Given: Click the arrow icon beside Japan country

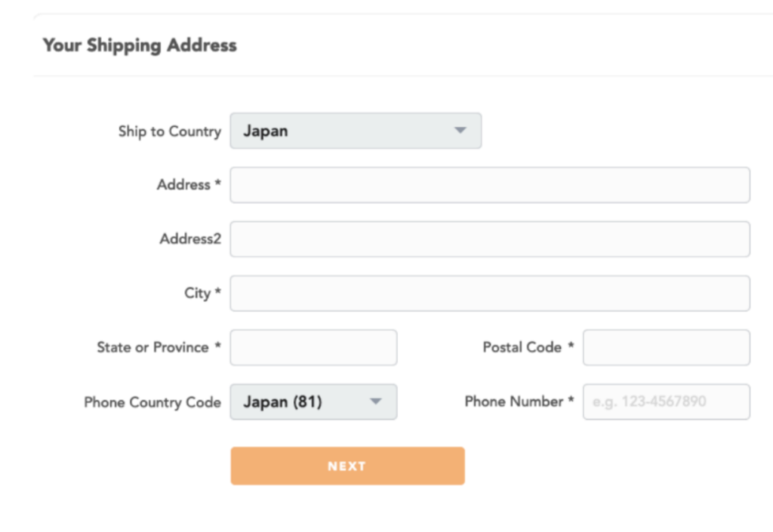Looking at the screenshot, I should (x=460, y=131).
